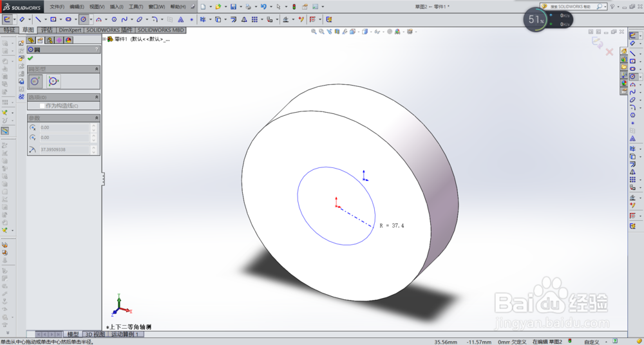
Task: Click the Trim Entities icon
Action: click(203, 19)
